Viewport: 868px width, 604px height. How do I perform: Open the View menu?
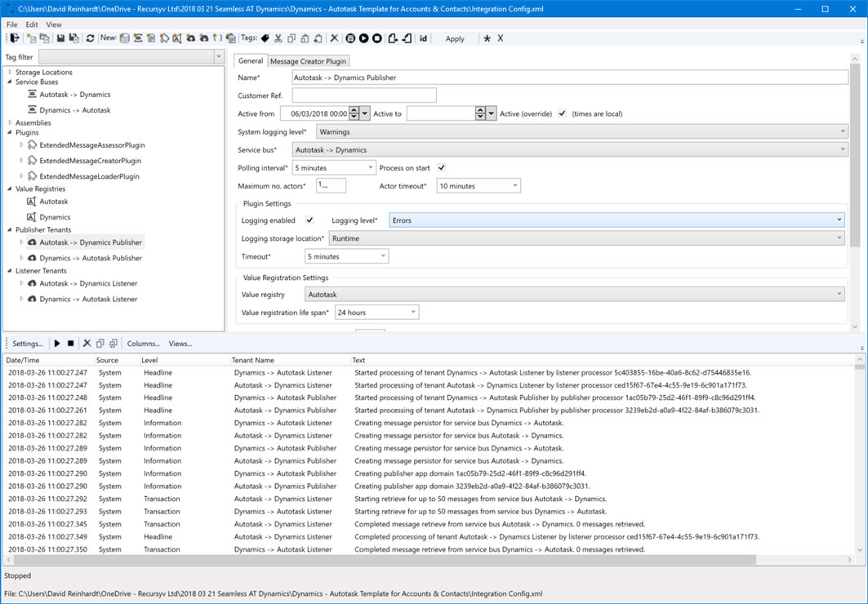54,24
